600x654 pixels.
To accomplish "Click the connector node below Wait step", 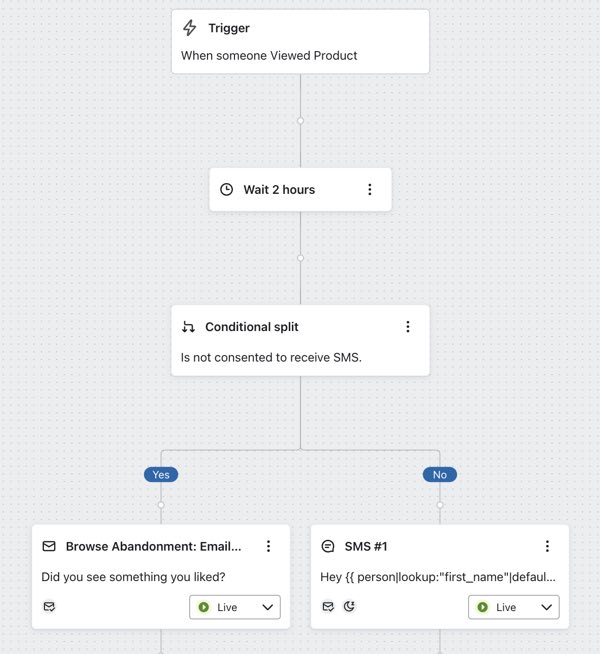I will tap(300, 258).
